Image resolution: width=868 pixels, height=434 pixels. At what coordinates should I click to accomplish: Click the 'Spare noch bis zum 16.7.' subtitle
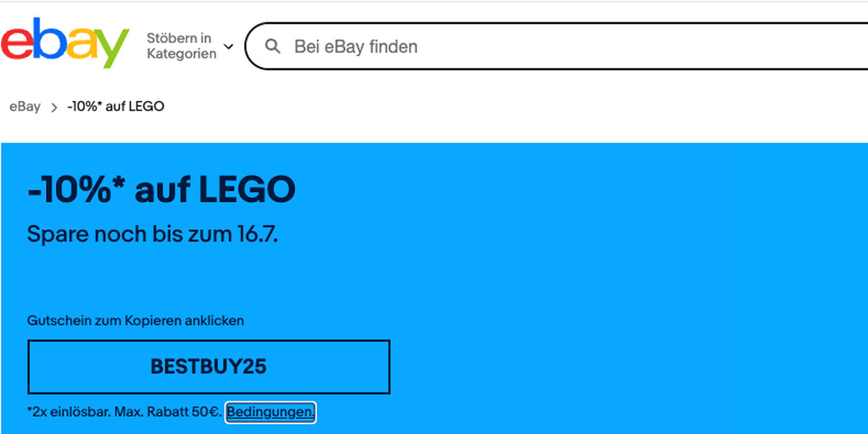click(152, 234)
